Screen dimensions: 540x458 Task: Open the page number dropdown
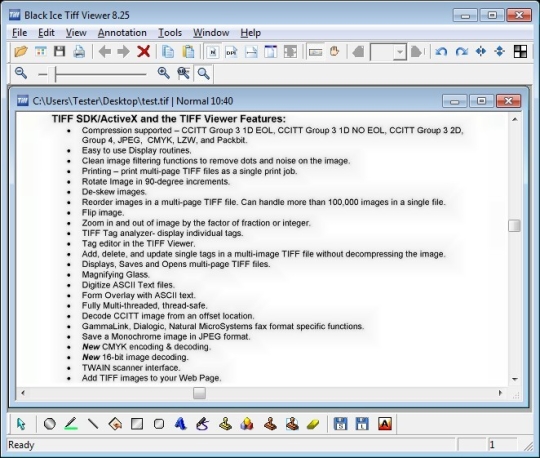pos(400,52)
